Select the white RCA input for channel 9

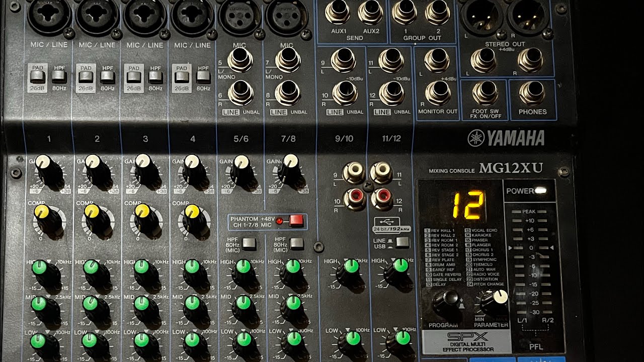tap(354, 173)
